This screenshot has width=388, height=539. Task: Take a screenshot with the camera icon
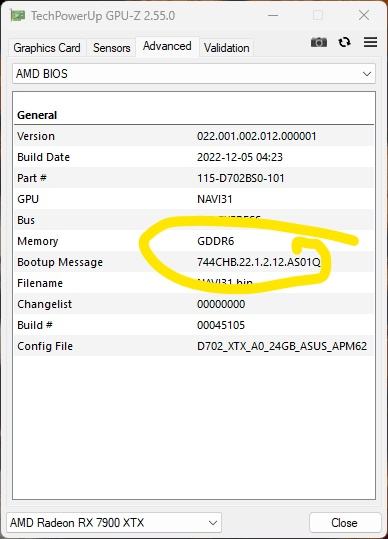pyautogui.click(x=319, y=43)
